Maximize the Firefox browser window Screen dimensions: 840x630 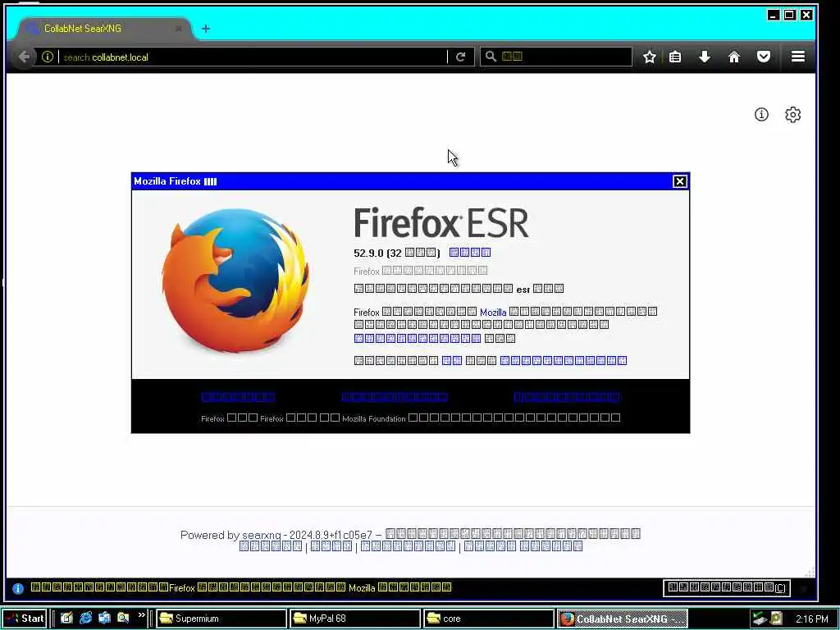789,15
